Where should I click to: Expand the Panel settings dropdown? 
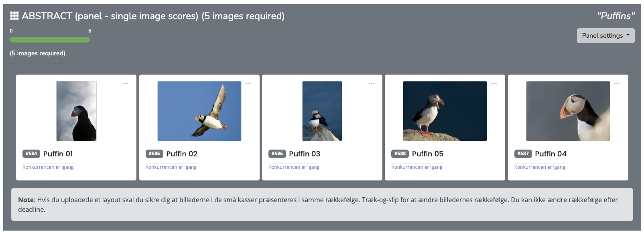[x=605, y=36]
